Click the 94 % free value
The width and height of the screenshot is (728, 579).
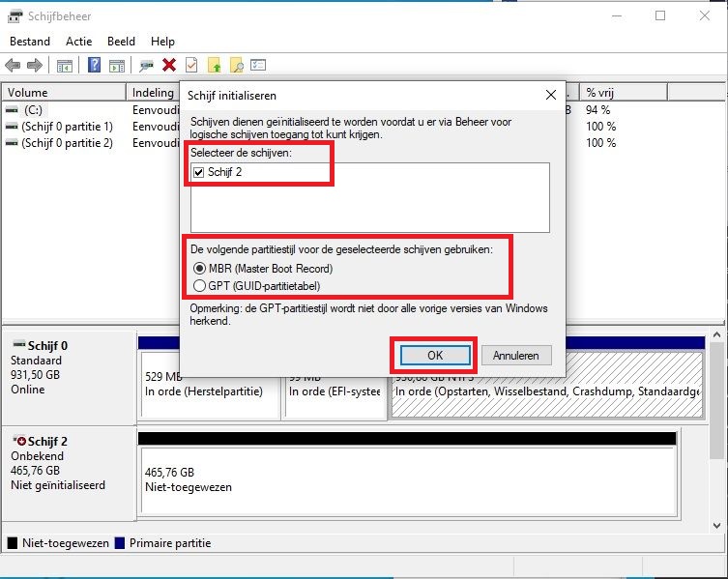click(598, 110)
